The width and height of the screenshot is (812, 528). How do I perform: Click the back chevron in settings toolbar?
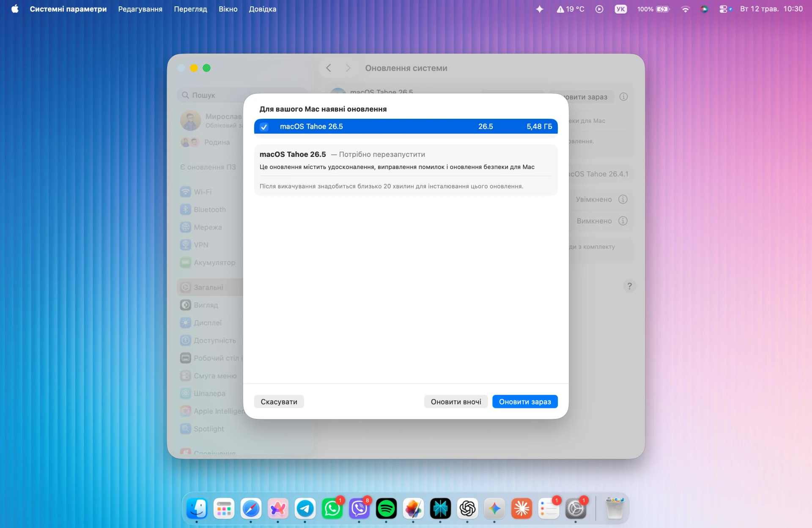click(329, 68)
